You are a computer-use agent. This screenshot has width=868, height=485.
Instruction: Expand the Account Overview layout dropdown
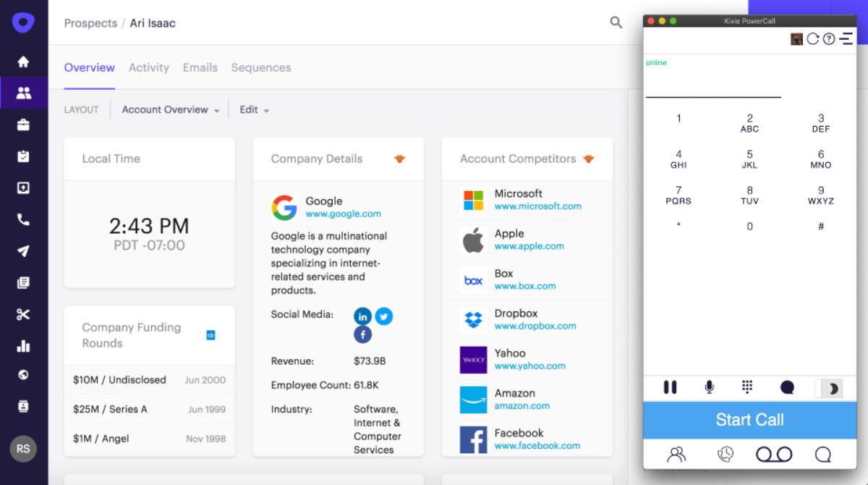(x=170, y=110)
